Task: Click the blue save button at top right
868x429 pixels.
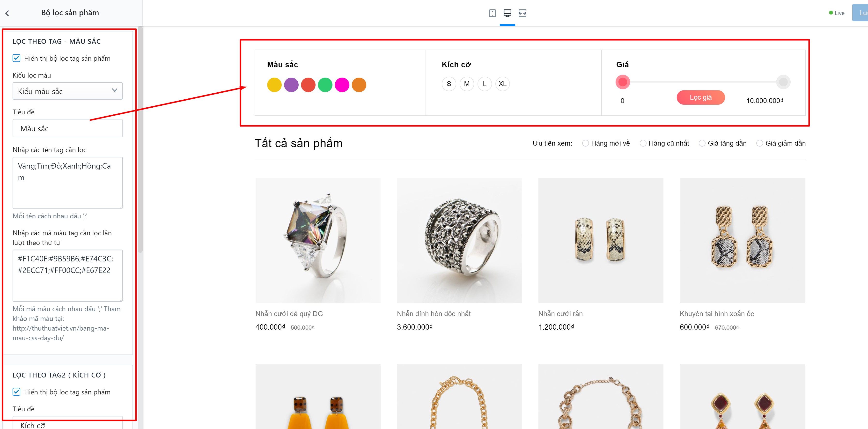Action: tap(861, 13)
